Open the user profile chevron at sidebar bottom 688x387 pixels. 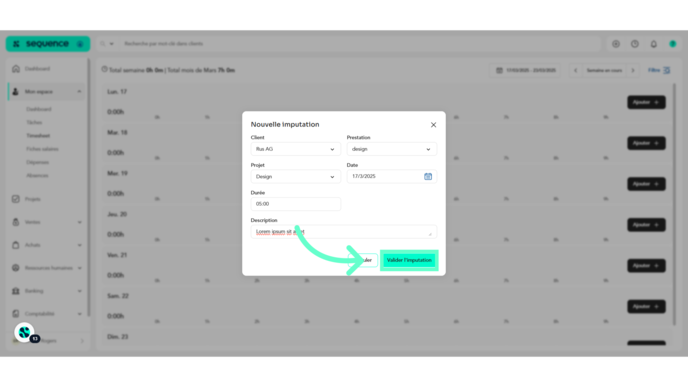82,340
